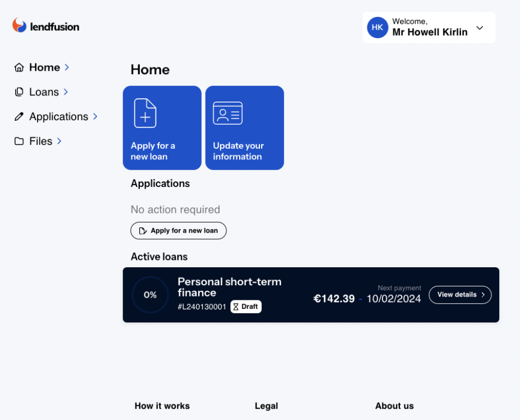Expand the Home menu chevron

click(67, 67)
